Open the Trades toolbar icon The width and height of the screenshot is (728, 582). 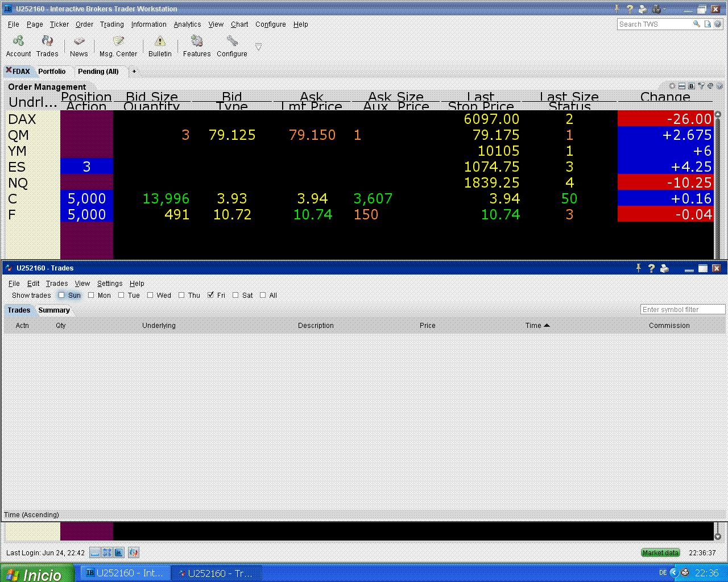[47, 41]
